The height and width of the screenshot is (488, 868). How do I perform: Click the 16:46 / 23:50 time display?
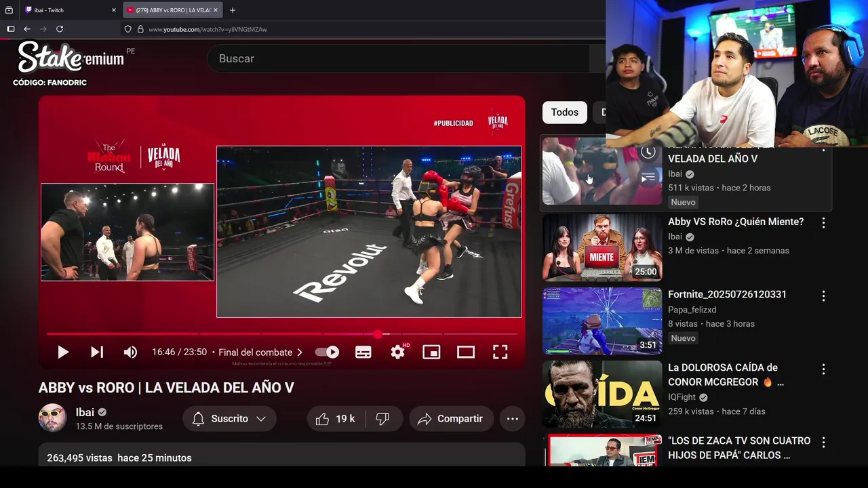(179, 352)
